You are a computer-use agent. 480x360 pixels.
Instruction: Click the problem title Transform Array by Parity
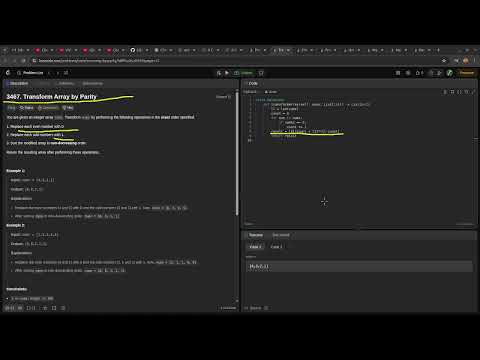pyautogui.click(x=51, y=97)
